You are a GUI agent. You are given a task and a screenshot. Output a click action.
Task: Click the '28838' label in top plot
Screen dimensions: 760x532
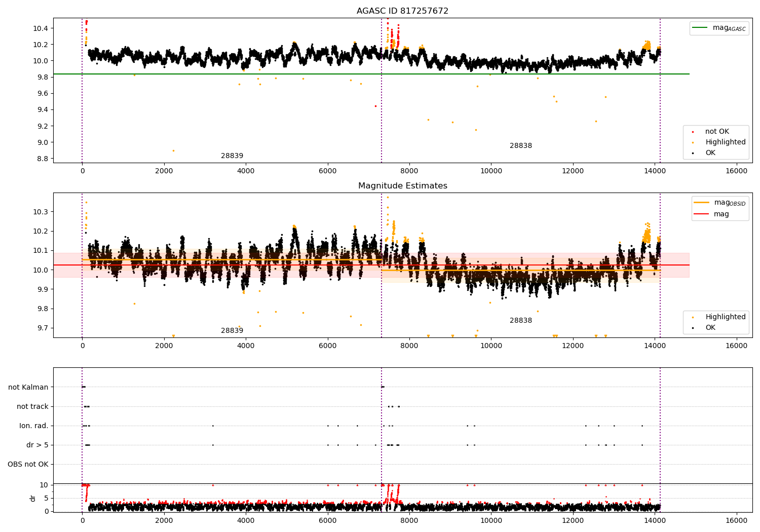pos(521,145)
